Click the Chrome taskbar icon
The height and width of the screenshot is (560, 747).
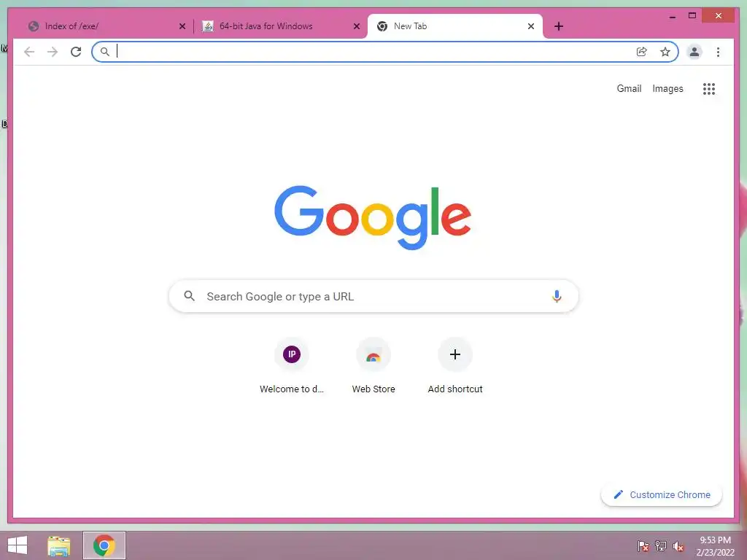[104, 545]
